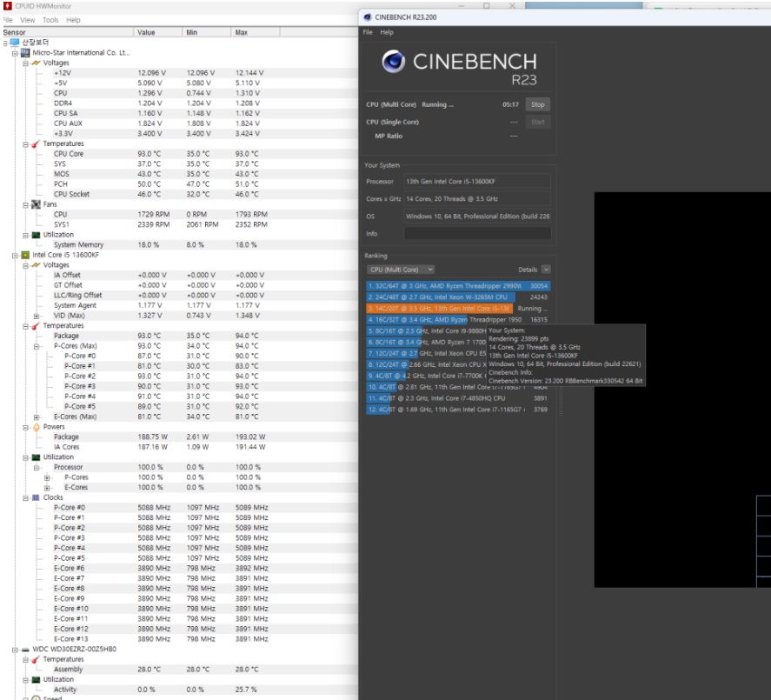Click the Min column header
Screen dimensions: 771x700
pos(207,32)
